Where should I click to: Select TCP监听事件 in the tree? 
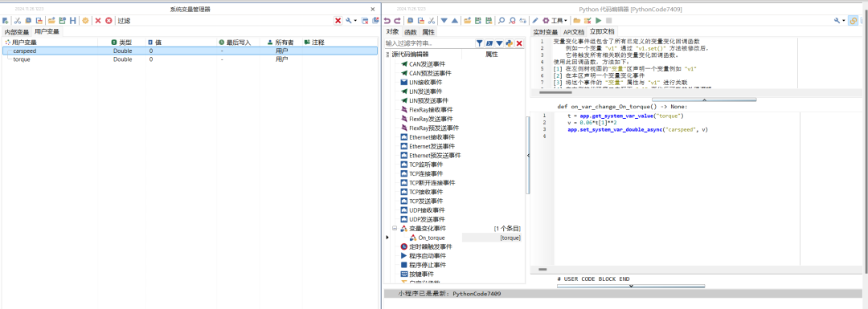(x=426, y=165)
